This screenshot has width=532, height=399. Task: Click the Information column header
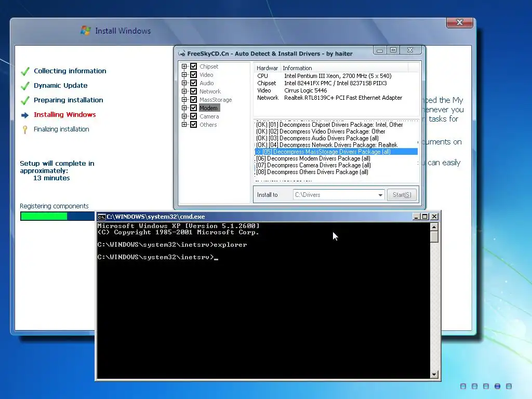coord(344,68)
